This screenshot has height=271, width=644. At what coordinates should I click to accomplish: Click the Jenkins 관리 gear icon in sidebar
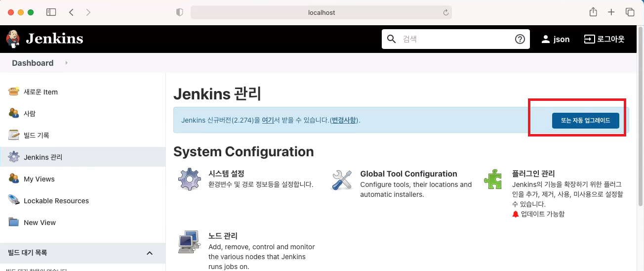tap(14, 157)
